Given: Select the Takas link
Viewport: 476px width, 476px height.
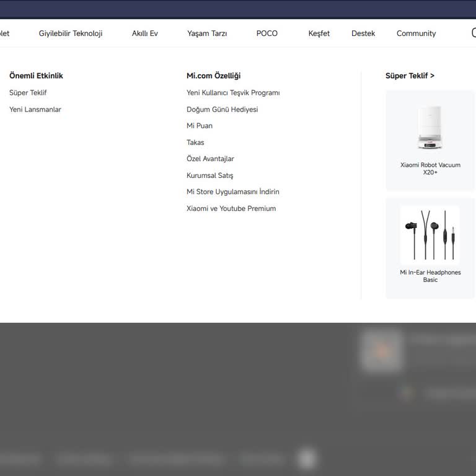Looking at the screenshot, I should click(x=195, y=143).
